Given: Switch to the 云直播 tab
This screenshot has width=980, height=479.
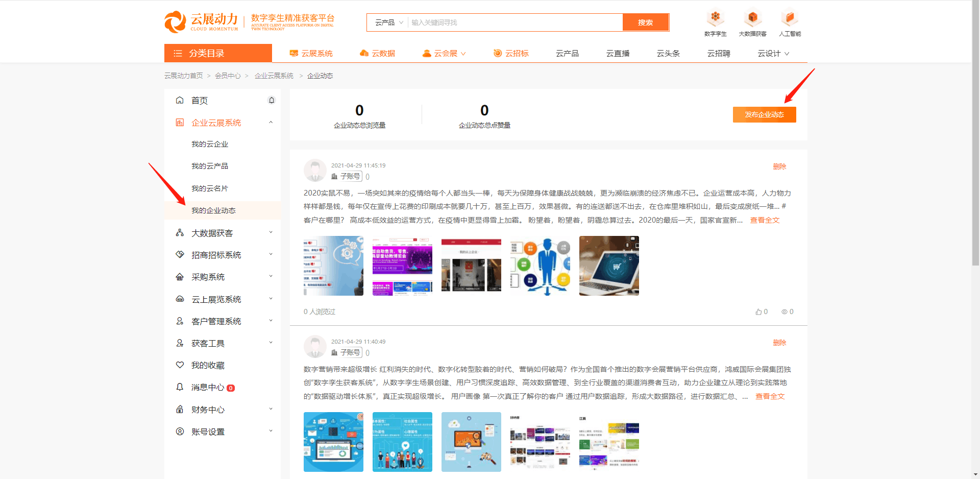Looking at the screenshot, I should pyautogui.click(x=617, y=53).
